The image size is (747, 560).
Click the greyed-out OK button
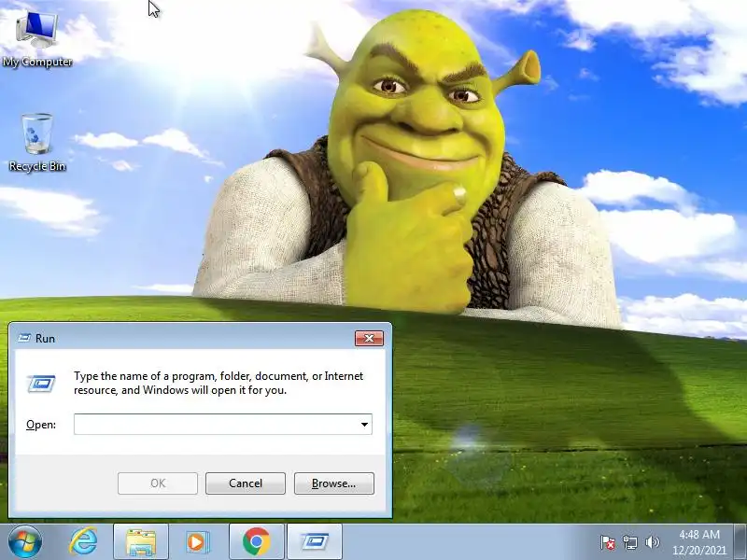(x=158, y=483)
